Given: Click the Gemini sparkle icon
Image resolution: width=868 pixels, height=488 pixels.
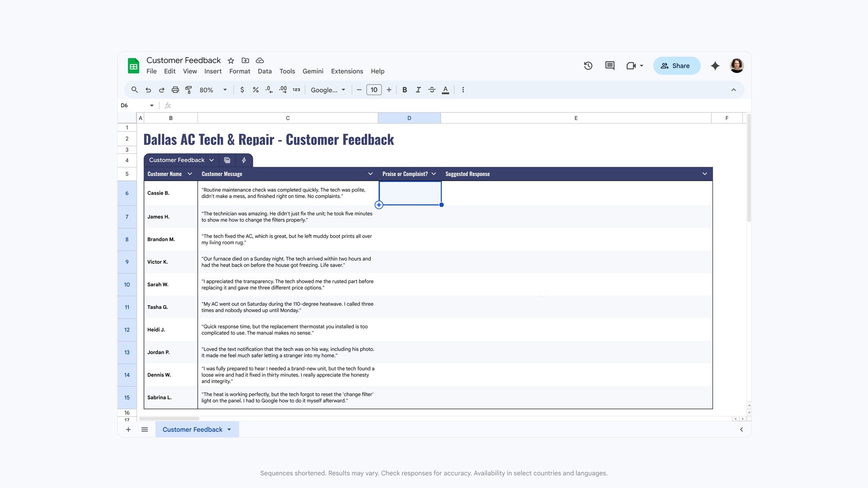Looking at the screenshot, I should (x=715, y=66).
